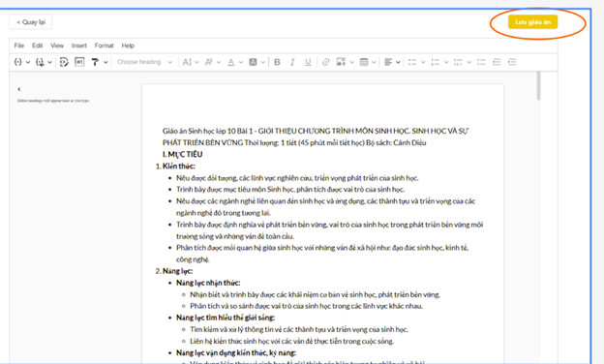Click the 'Năng lực vận dụng kiến thức, kỹ năng:' bullet

pyautogui.click(x=236, y=352)
